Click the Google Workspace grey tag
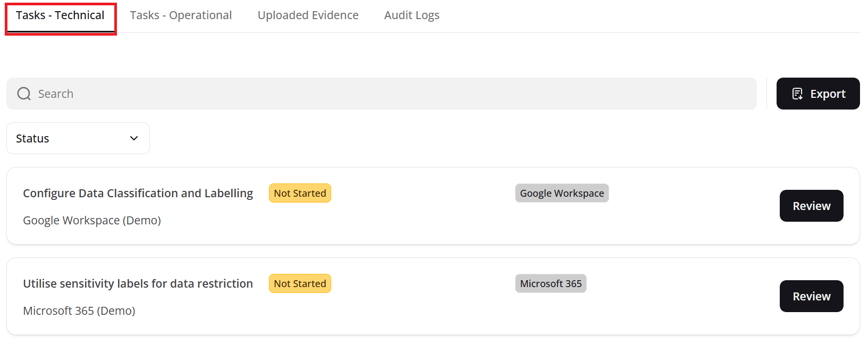This screenshot has width=868, height=344. 562,193
